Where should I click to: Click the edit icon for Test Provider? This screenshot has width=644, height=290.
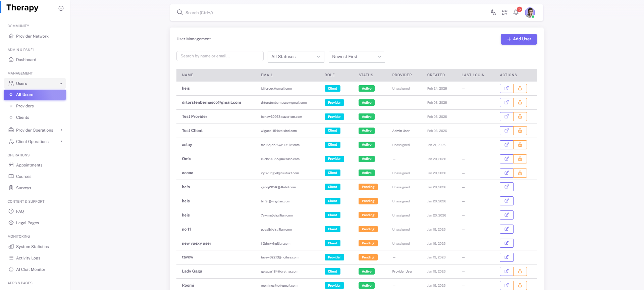(x=506, y=116)
